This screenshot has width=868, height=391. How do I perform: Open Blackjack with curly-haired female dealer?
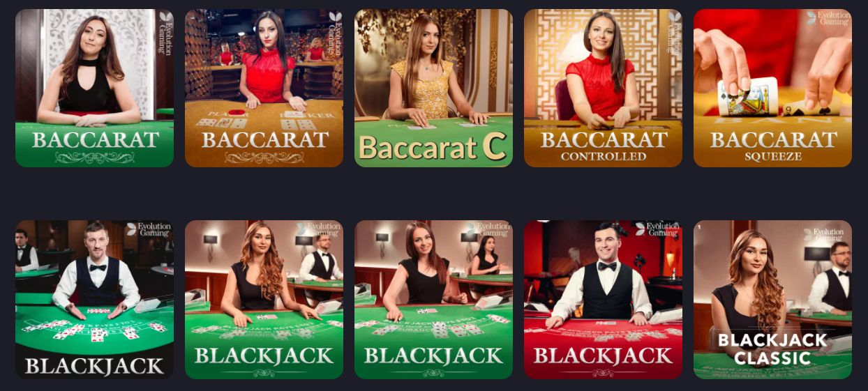coord(264,300)
